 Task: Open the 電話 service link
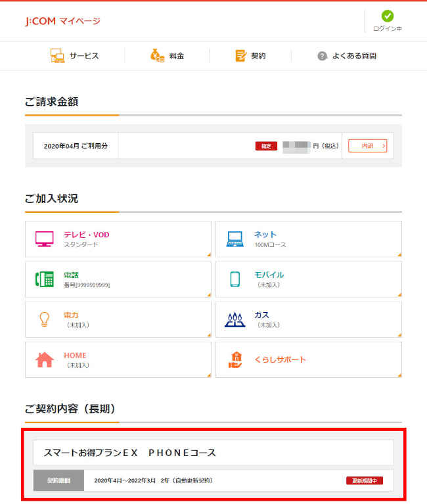[118, 279]
